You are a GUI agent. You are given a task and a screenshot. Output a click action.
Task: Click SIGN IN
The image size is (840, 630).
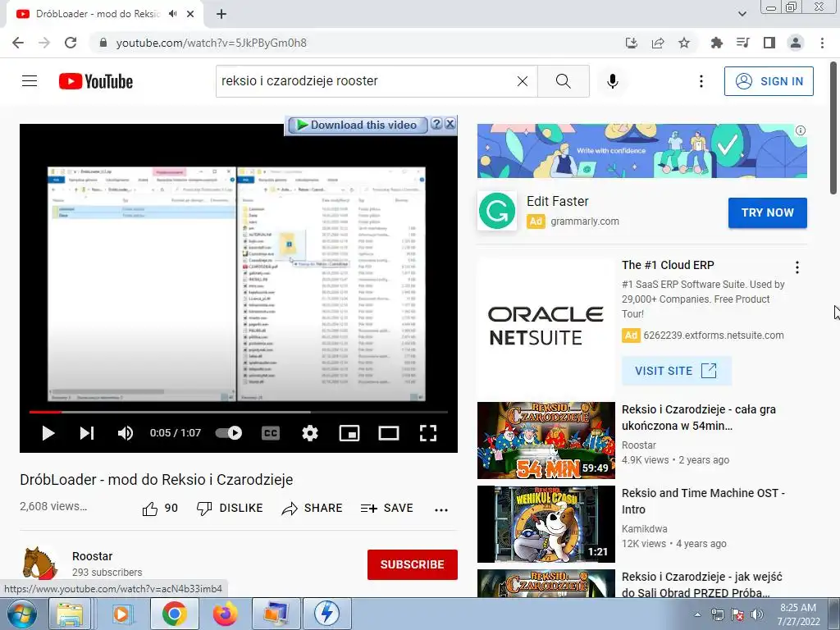coord(769,81)
